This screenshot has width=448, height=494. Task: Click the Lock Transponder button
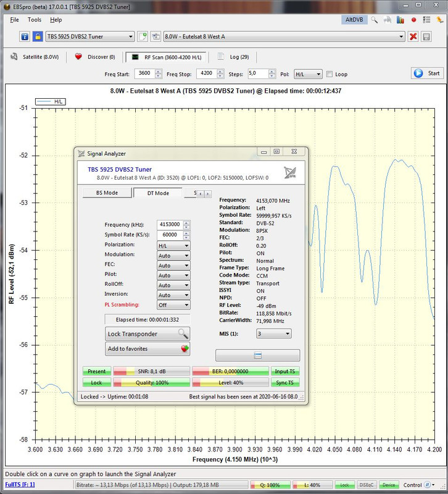pyautogui.click(x=147, y=333)
